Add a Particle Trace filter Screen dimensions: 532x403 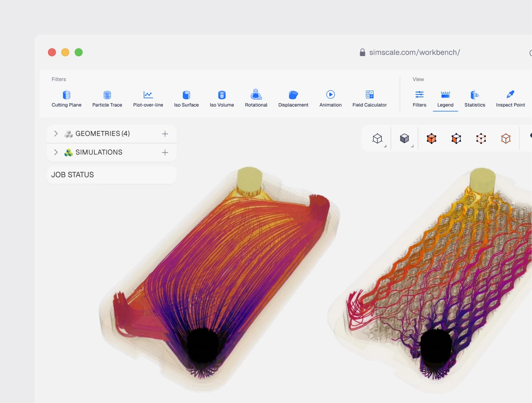(107, 99)
